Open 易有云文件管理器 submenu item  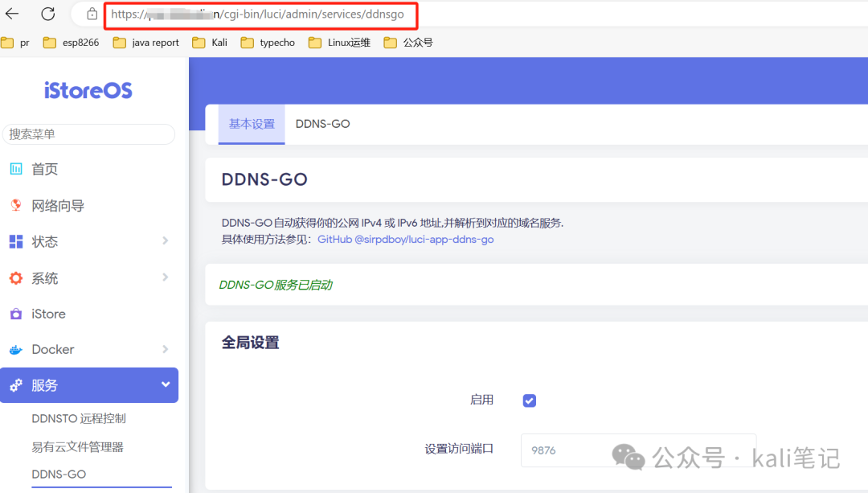(77, 447)
